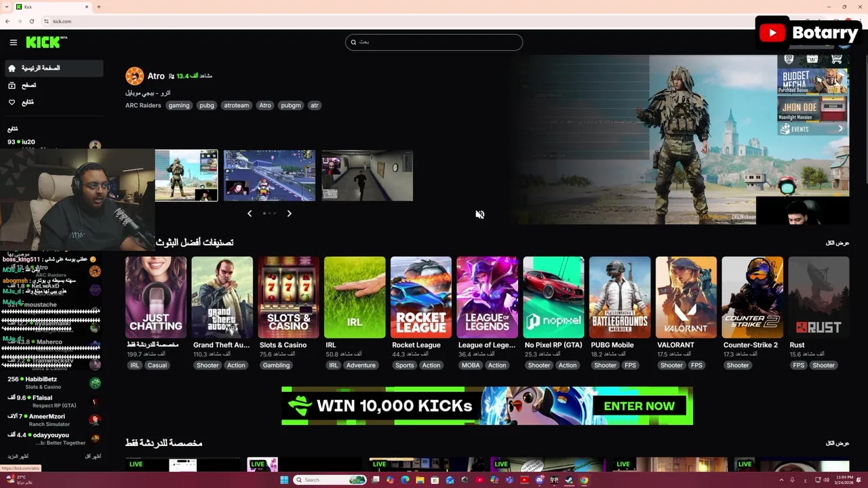Open the NoPixel RP (GTA) category card
The height and width of the screenshot is (488, 868).
coord(553,297)
